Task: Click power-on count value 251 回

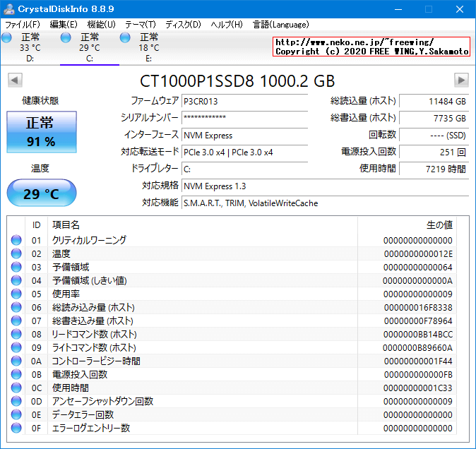Action: pos(434,152)
